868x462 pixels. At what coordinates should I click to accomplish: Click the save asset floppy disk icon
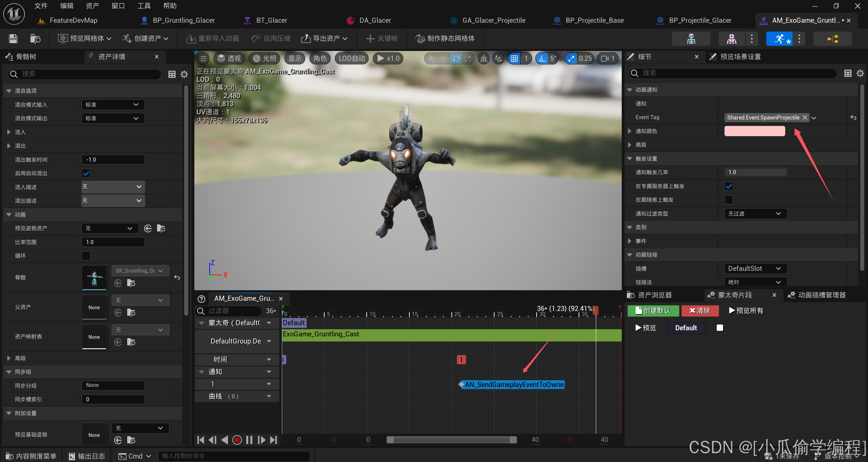13,39
